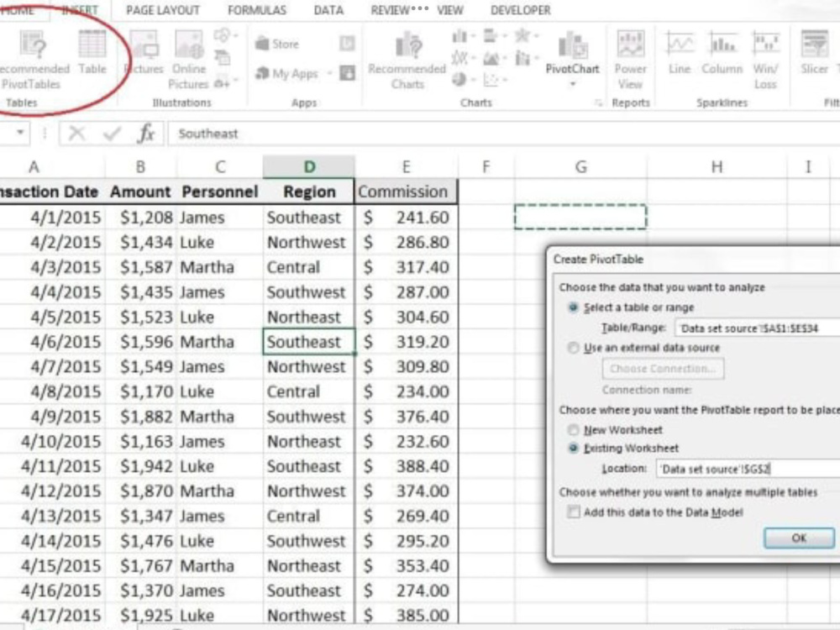Select column G header

coord(580,166)
